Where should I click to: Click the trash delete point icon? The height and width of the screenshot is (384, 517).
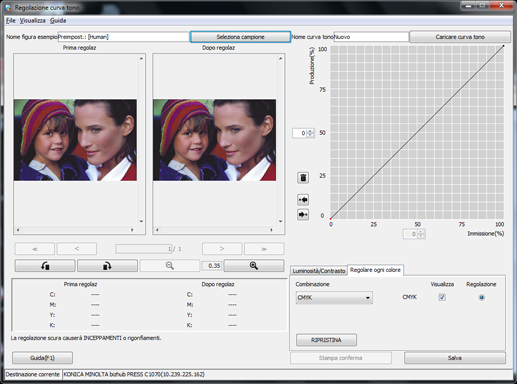click(303, 178)
